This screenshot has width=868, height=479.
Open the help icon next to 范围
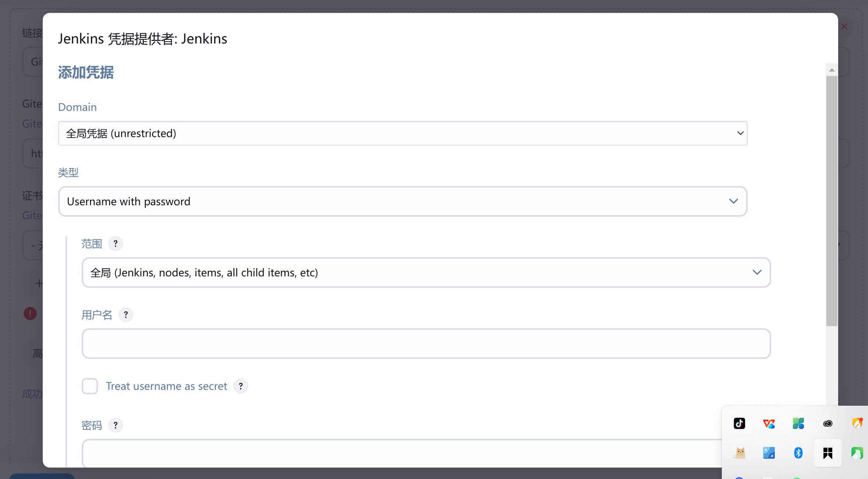click(116, 244)
